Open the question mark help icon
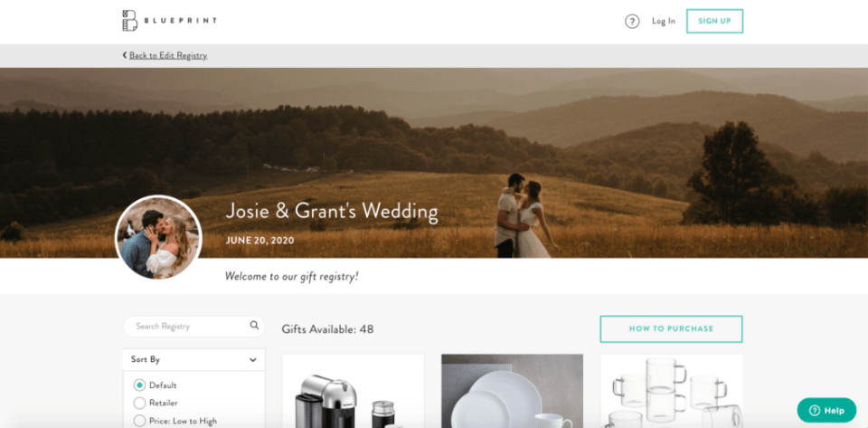The height and width of the screenshot is (428, 868). coord(632,21)
